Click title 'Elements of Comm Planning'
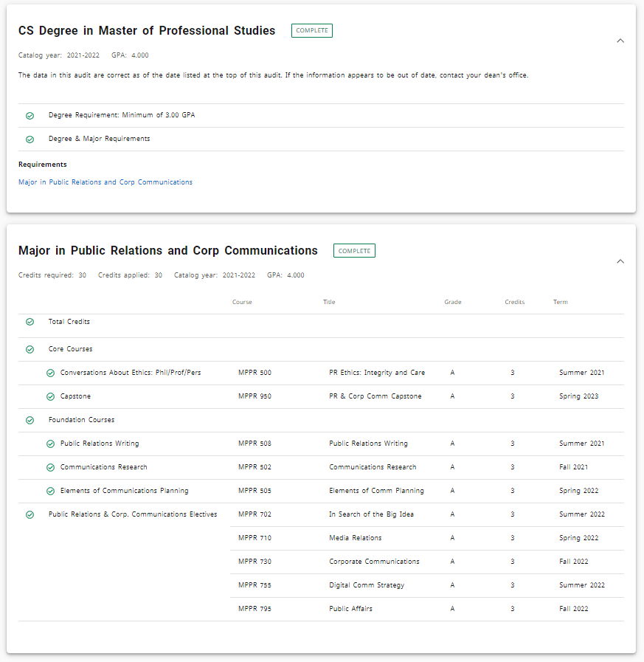The height and width of the screenshot is (662, 644). [376, 491]
